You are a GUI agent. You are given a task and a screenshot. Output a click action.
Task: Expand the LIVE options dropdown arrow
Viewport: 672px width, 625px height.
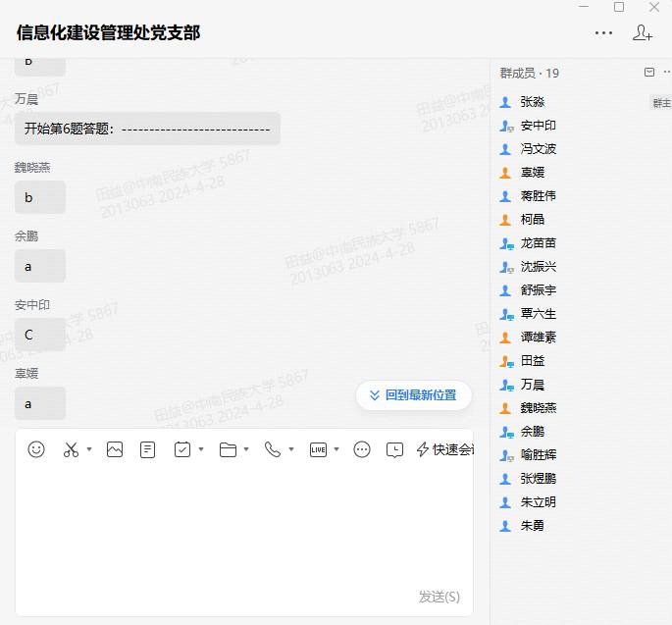tap(336, 450)
